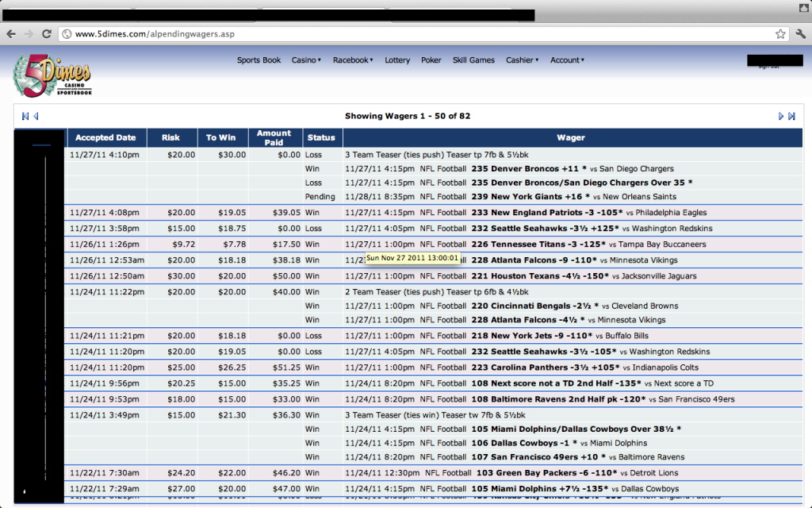
Task: Click the globe site info icon
Action: tap(67, 34)
